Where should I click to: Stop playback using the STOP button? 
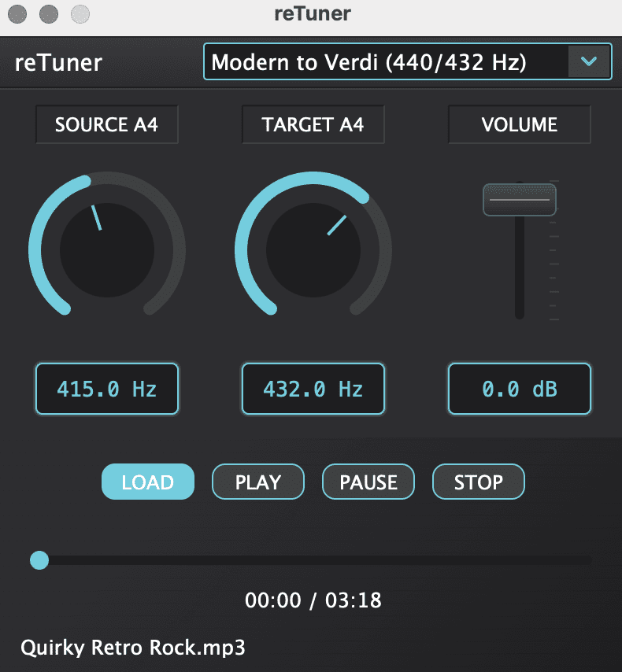click(479, 482)
